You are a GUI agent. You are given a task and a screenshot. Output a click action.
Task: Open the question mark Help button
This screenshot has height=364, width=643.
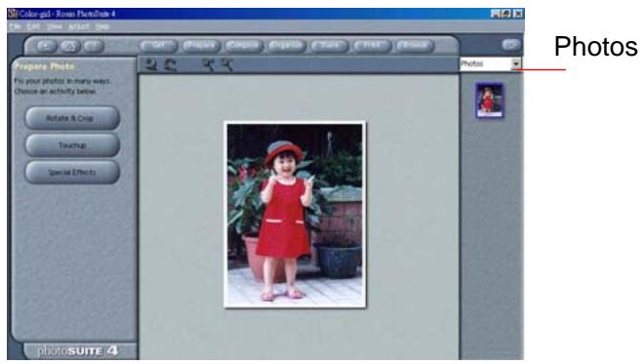pos(94,46)
